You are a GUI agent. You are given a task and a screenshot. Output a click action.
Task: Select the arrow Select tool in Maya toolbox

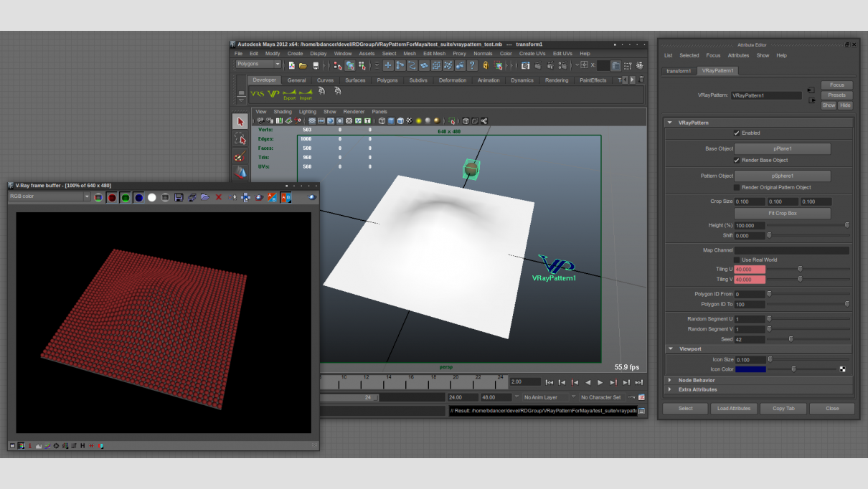[240, 122]
